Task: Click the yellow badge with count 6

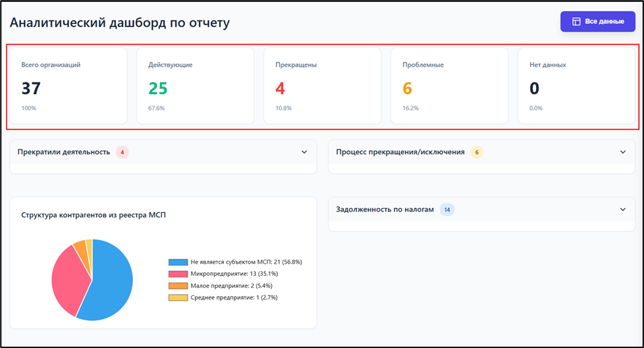Action: (x=477, y=152)
